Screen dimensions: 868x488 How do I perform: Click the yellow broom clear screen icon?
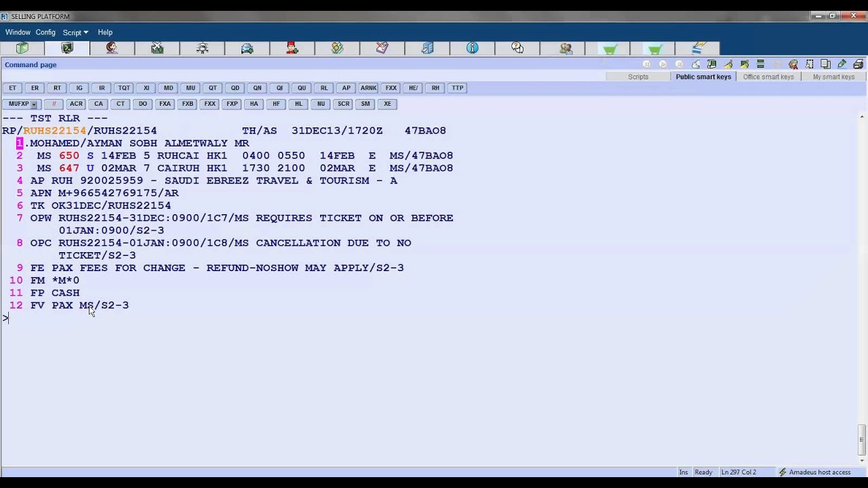(x=728, y=64)
